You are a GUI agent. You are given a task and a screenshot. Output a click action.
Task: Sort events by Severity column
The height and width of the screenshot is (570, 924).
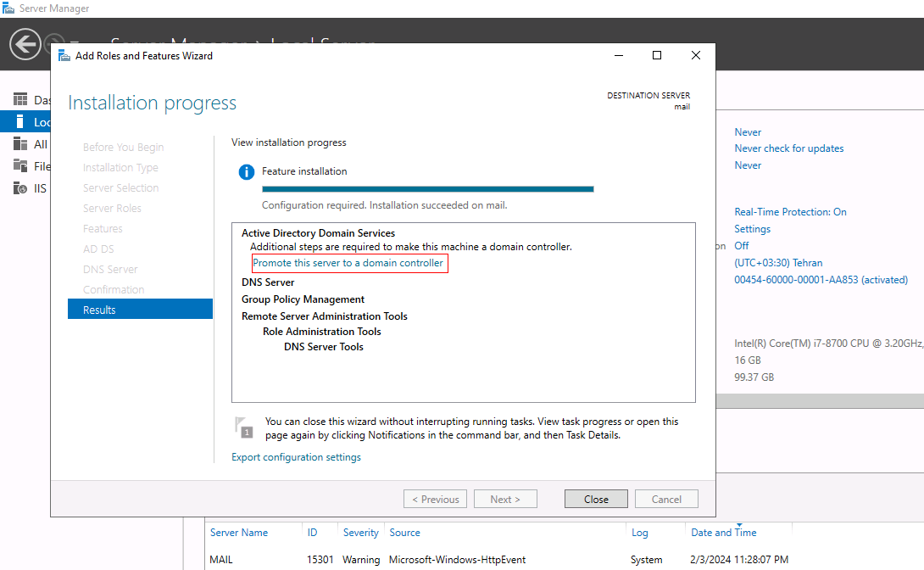point(360,533)
